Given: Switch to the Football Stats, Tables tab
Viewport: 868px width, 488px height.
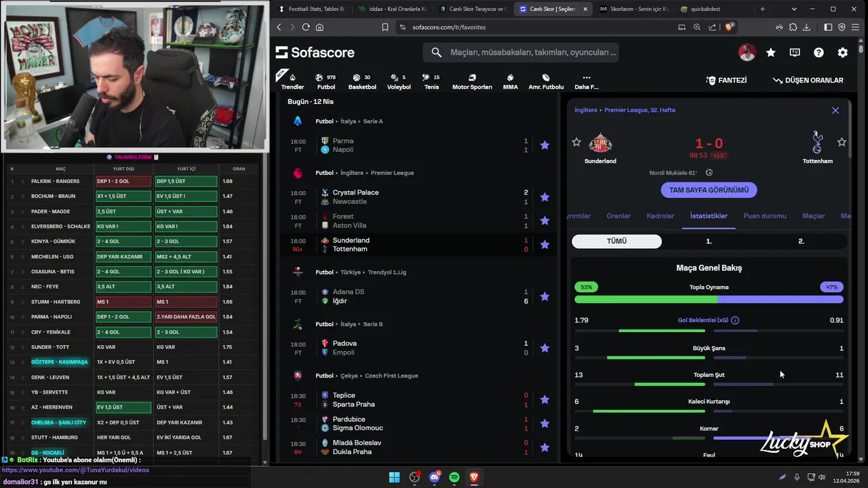Looking at the screenshot, I should coord(311,9).
